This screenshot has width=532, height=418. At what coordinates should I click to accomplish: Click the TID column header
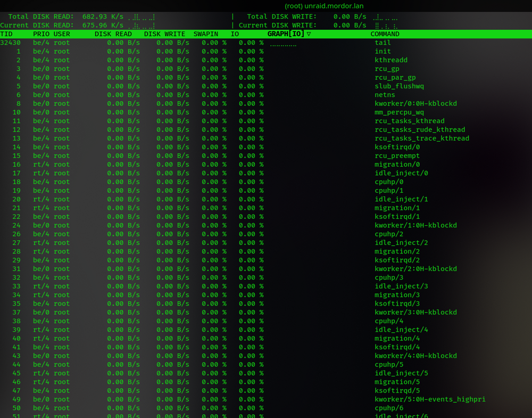(6, 34)
